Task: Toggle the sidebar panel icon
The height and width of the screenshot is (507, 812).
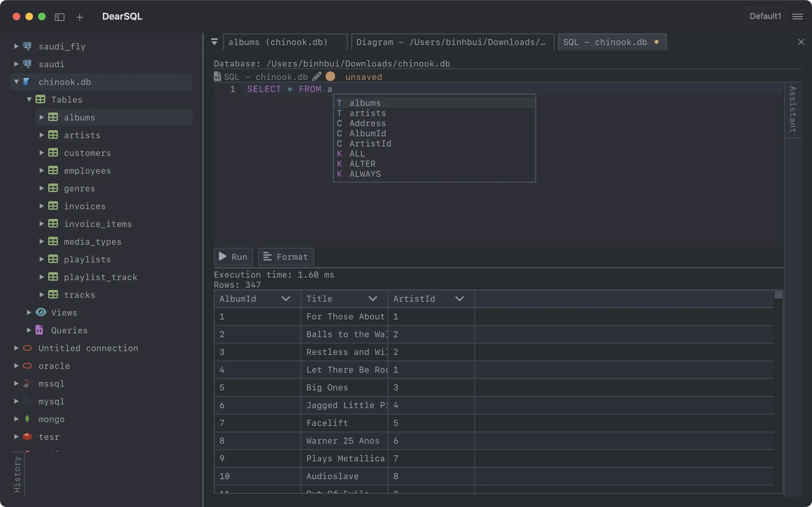Action: 59,17
